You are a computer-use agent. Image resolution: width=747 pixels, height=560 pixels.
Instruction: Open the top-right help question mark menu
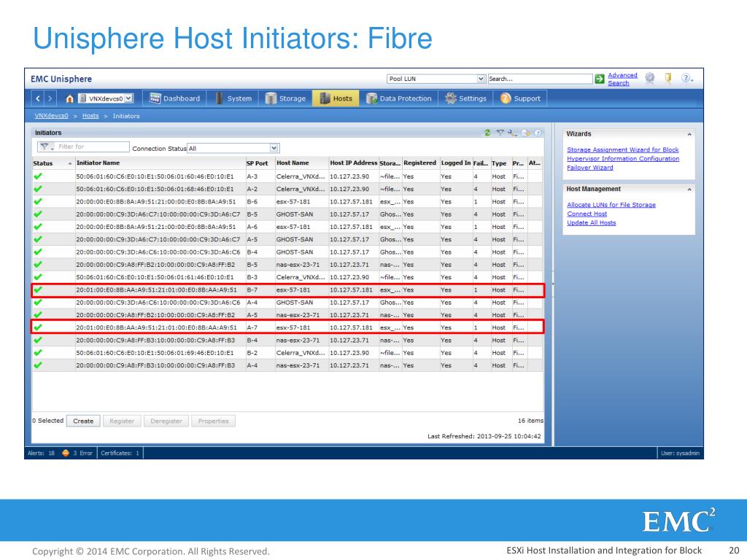686,78
